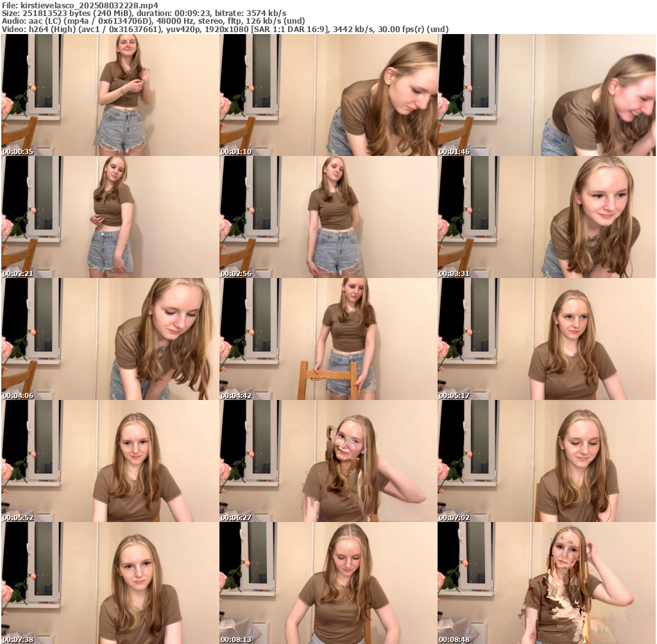Pick the frame at 00:05:52
657x644 pixels.
click(110, 460)
